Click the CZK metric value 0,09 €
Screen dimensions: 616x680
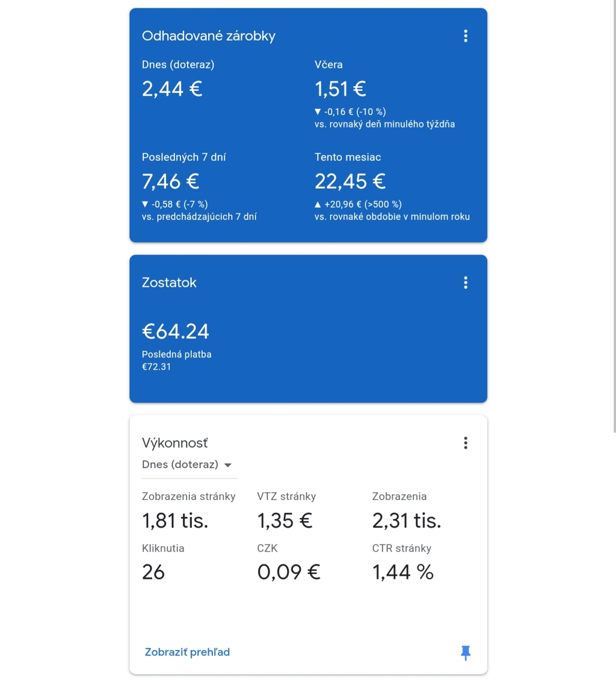pyautogui.click(x=289, y=572)
